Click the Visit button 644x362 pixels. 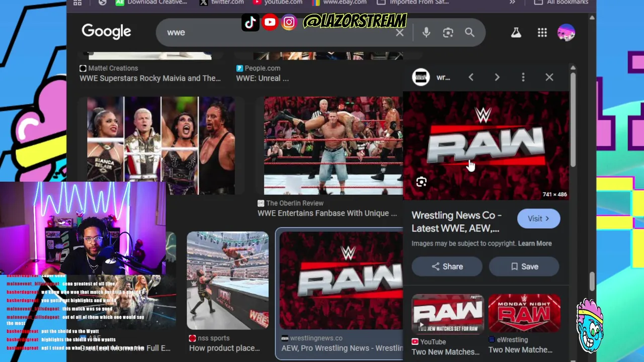(x=538, y=219)
